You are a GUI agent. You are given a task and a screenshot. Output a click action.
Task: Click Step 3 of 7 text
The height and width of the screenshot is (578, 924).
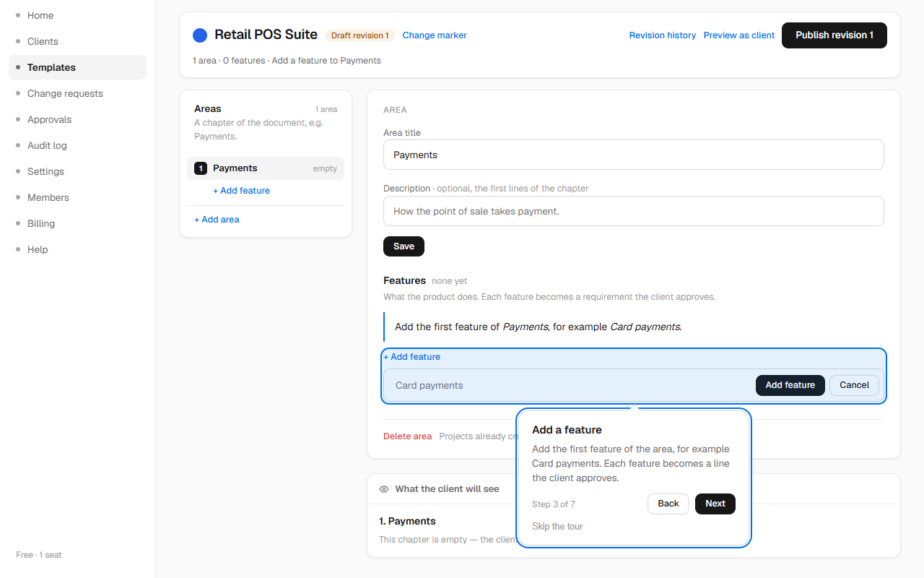(554, 504)
